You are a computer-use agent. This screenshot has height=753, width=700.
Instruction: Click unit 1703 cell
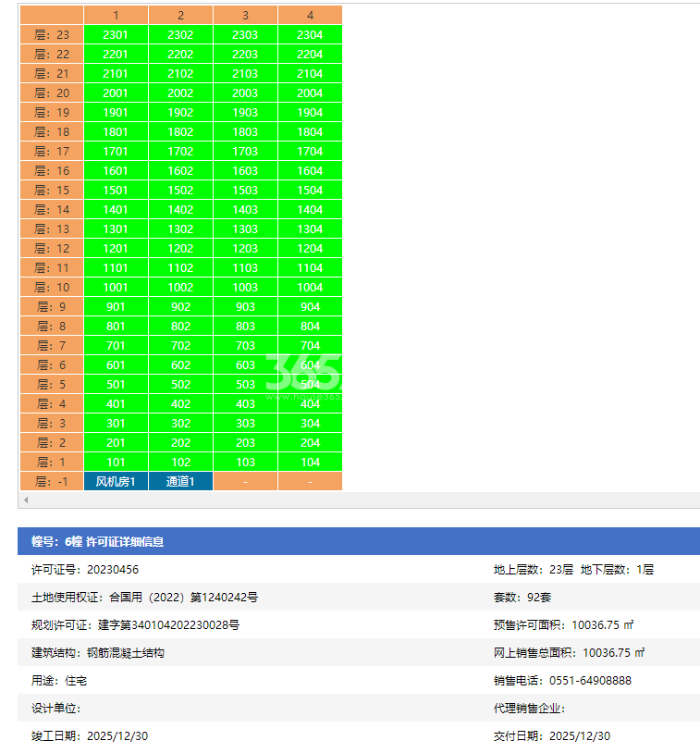point(245,152)
